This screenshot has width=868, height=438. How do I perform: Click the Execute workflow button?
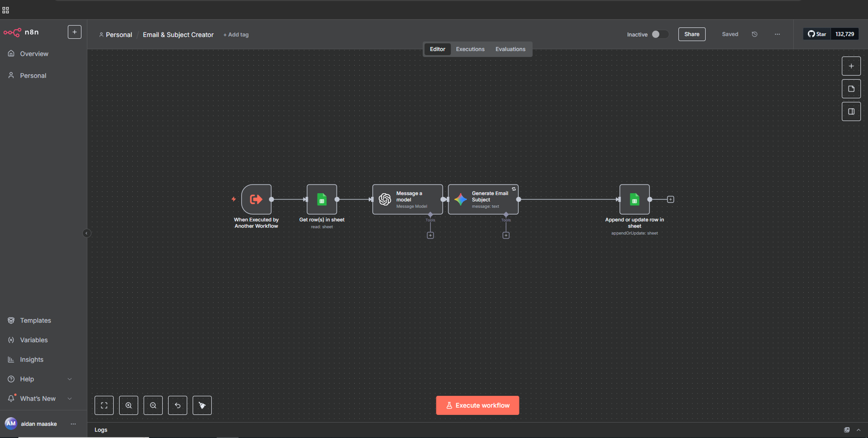tap(477, 405)
